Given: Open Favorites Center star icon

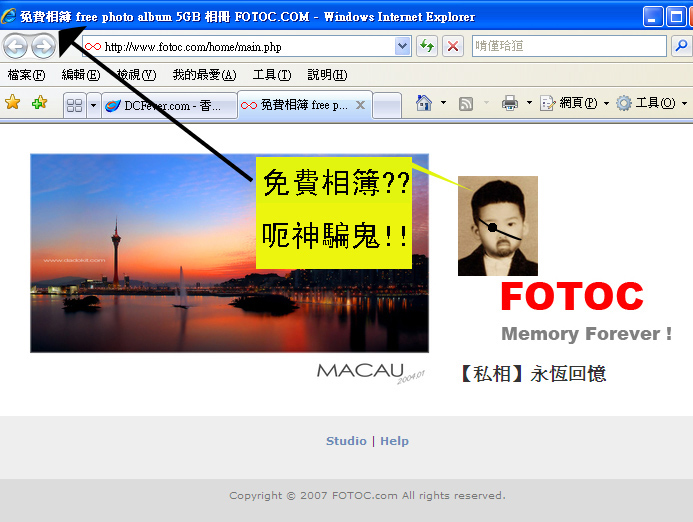Looking at the screenshot, I should point(13,103).
